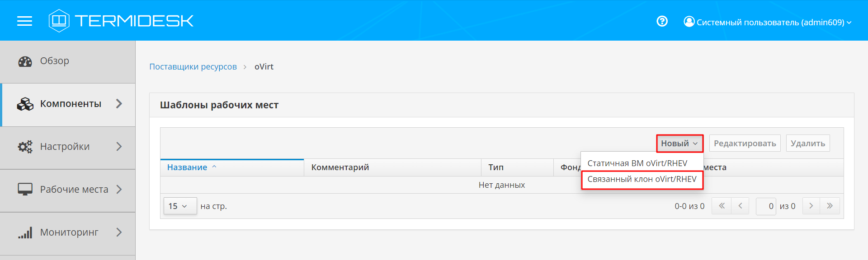The height and width of the screenshot is (260, 868).
Task: Go to last page with double-right arrow
Action: pyautogui.click(x=830, y=206)
